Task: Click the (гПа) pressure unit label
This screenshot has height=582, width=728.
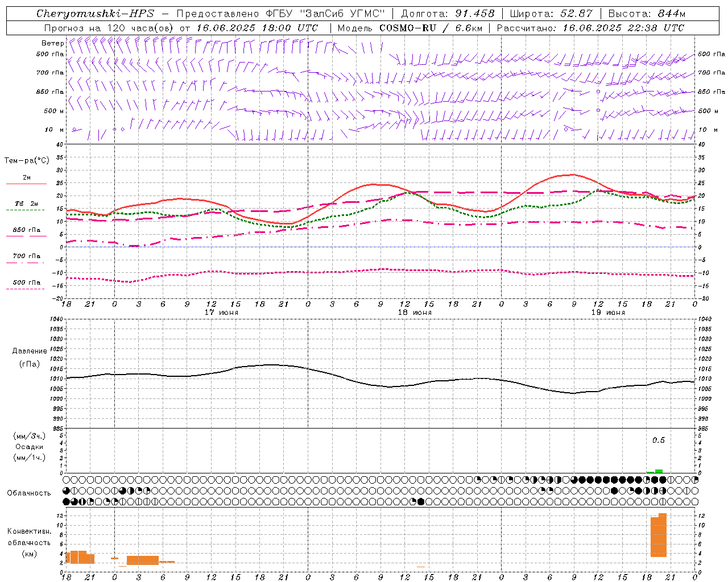Action: pos(29,364)
